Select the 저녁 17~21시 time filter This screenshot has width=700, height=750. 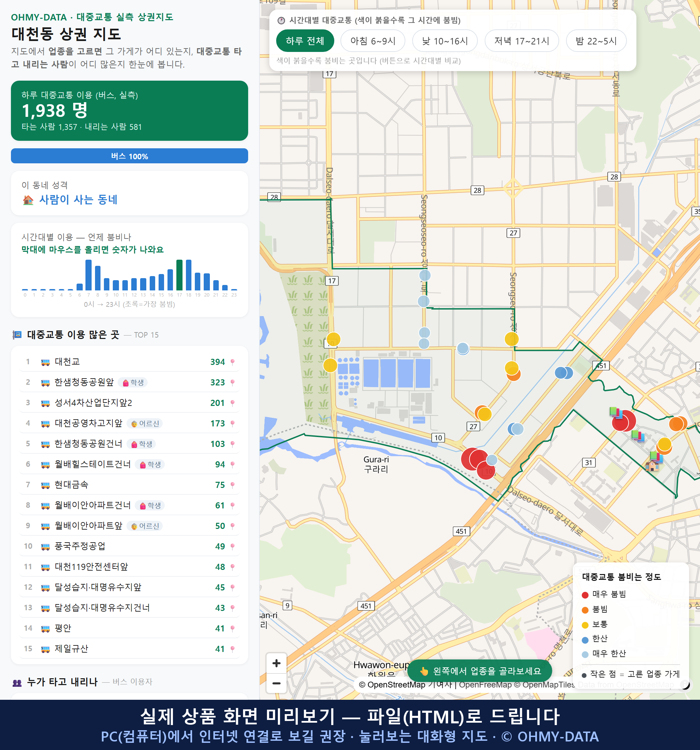(x=522, y=41)
